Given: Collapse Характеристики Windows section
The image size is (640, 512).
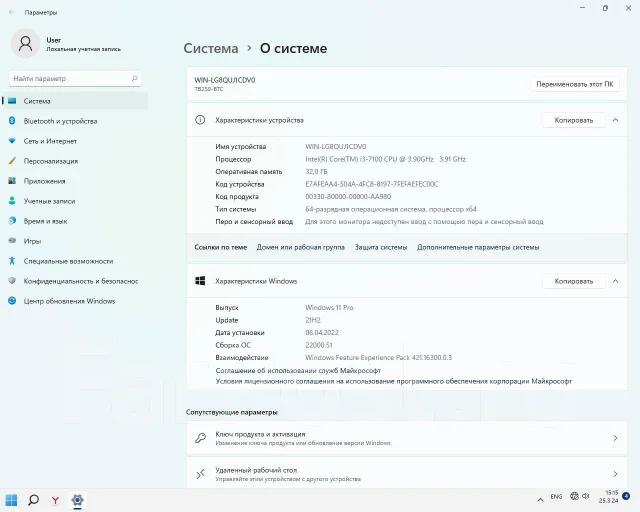Looking at the screenshot, I should point(616,281).
